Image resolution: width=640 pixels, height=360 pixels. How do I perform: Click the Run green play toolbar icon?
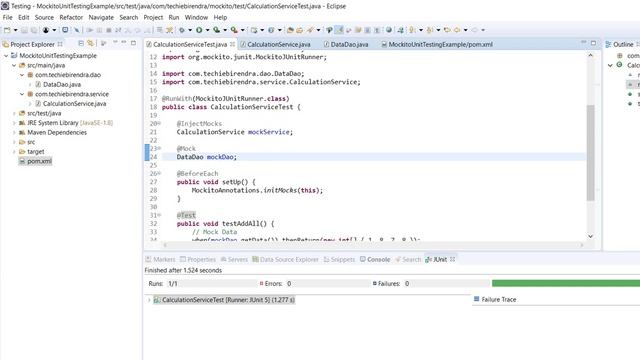pyautogui.click(x=199, y=30)
